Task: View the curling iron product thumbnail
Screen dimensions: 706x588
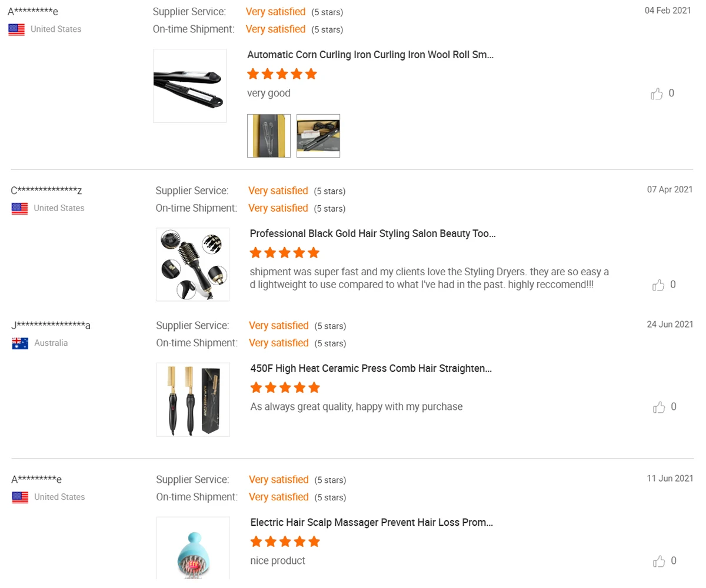Action: tap(189, 86)
